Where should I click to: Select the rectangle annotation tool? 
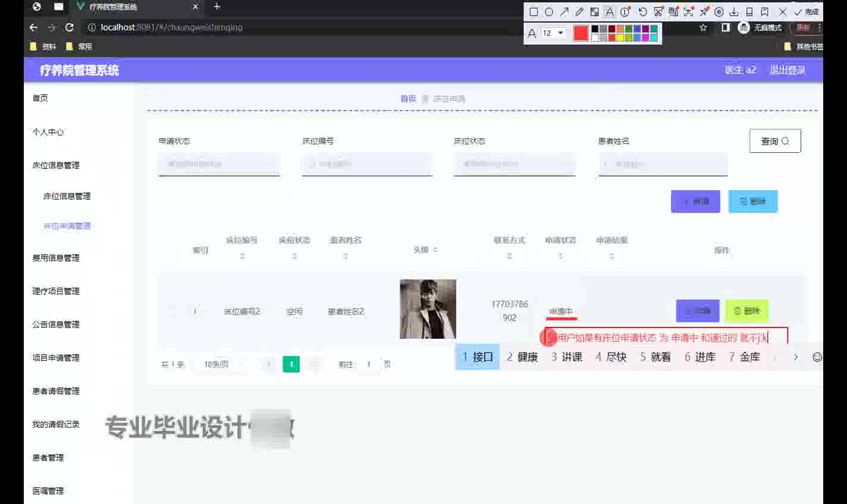coord(534,12)
